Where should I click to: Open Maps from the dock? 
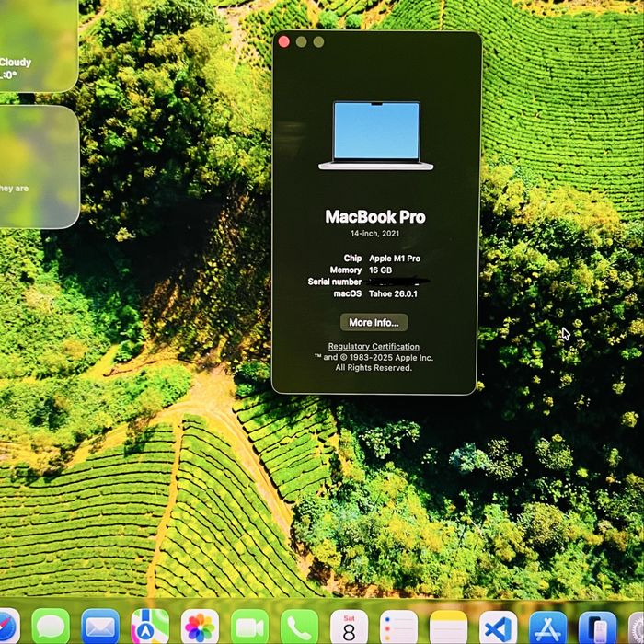(x=150, y=627)
